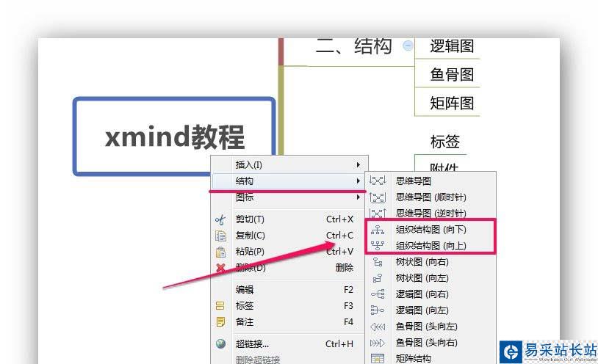This screenshot has width=598, height=364.
Task: Click the Fishbone head-left icon
Action: [x=378, y=327]
